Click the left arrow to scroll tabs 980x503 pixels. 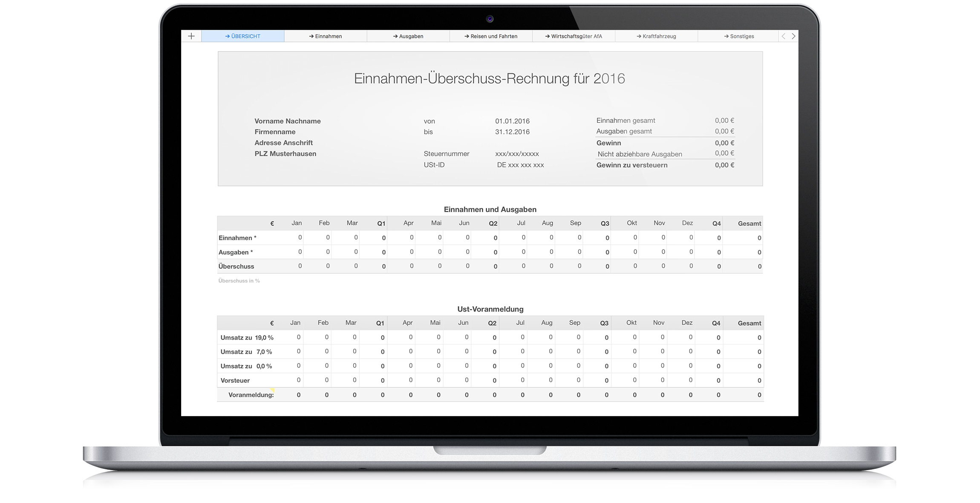[784, 36]
